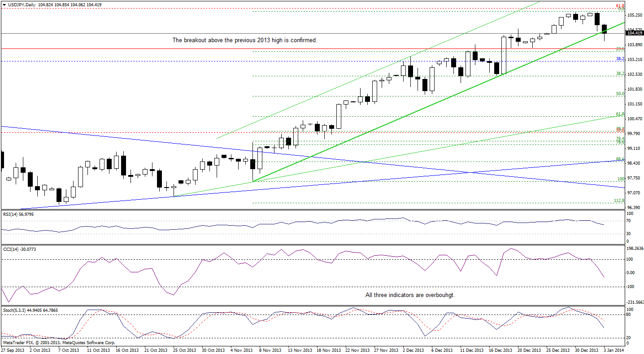This screenshot has width=644, height=354.
Task: Select the 'All three indicators are overbouhgt.' note
Action: (x=410, y=295)
